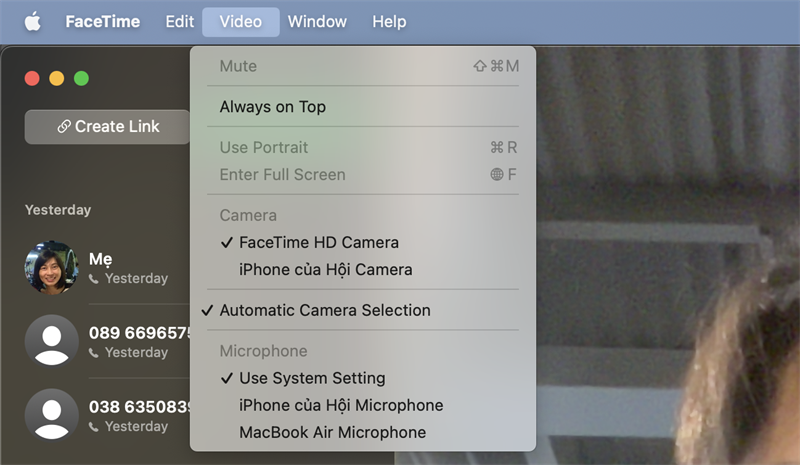
Task: Minimize FaceTime using the yellow button
Action: pyautogui.click(x=57, y=78)
